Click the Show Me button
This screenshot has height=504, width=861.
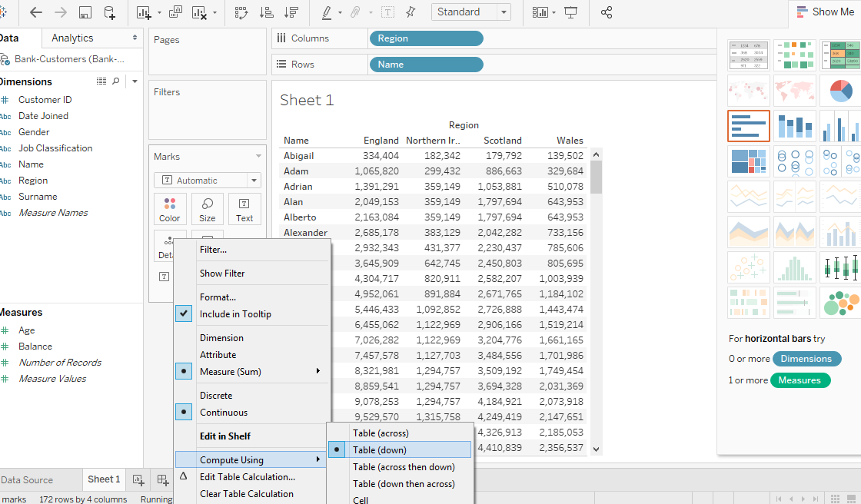click(825, 12)
